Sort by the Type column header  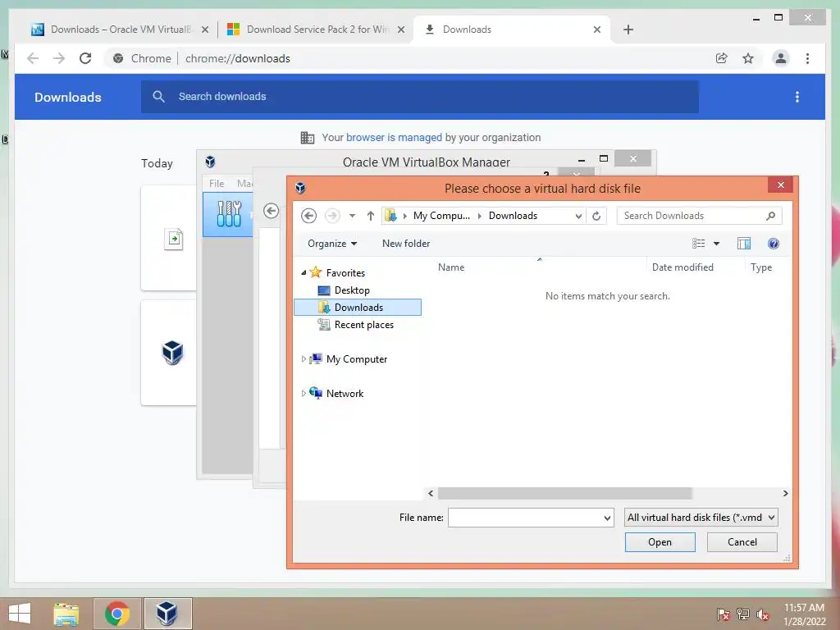(x=761, y=267)
